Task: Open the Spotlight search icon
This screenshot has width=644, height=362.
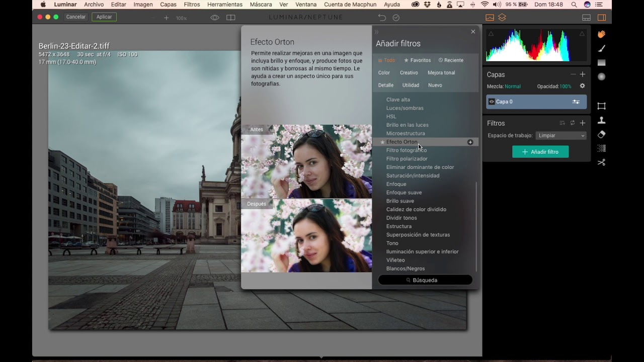Action: tap(574, 5)
